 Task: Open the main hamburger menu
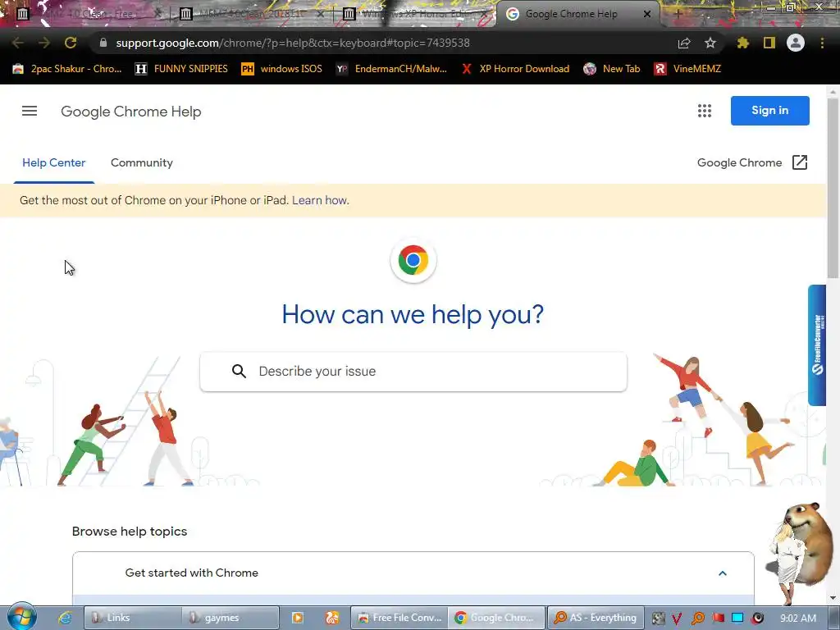click(x=30, y=111)
